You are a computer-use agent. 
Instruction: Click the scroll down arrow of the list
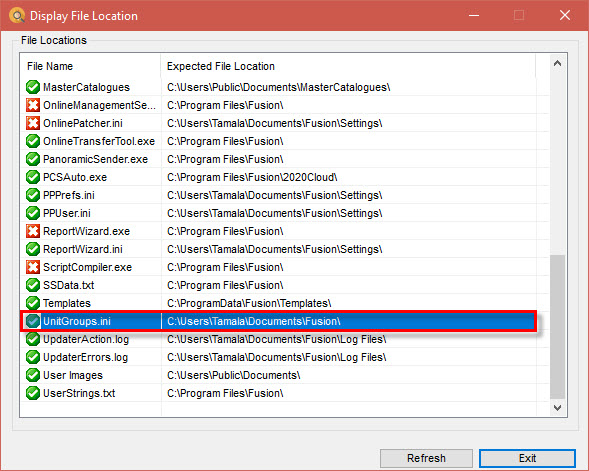point(557,408)
